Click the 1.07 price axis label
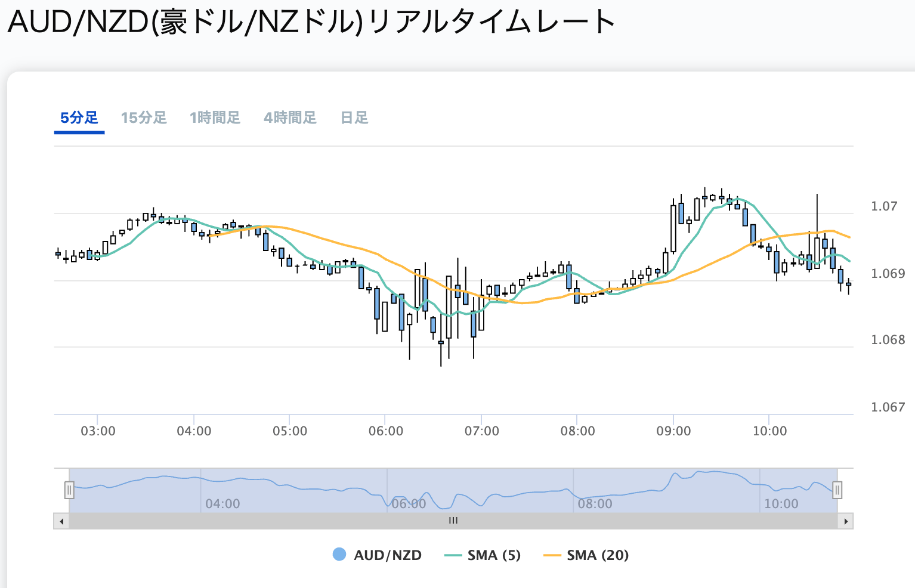915x588 pixels. click(884, 206)
